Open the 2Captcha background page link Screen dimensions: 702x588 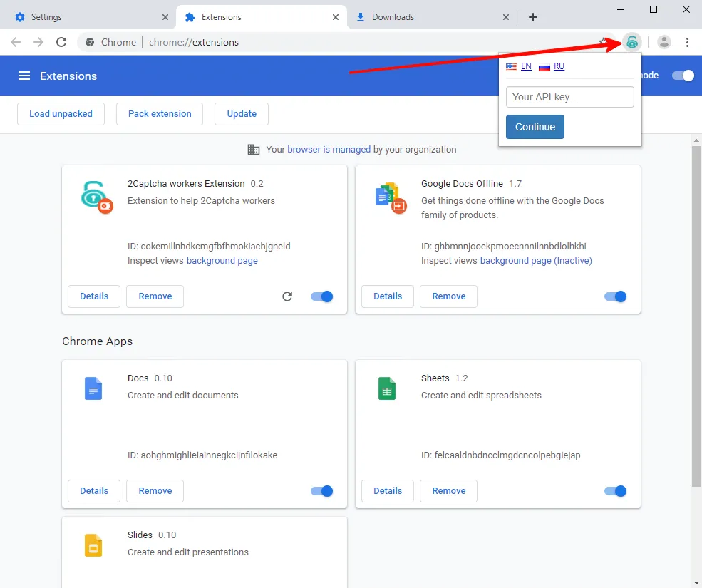tap(222, 261)
